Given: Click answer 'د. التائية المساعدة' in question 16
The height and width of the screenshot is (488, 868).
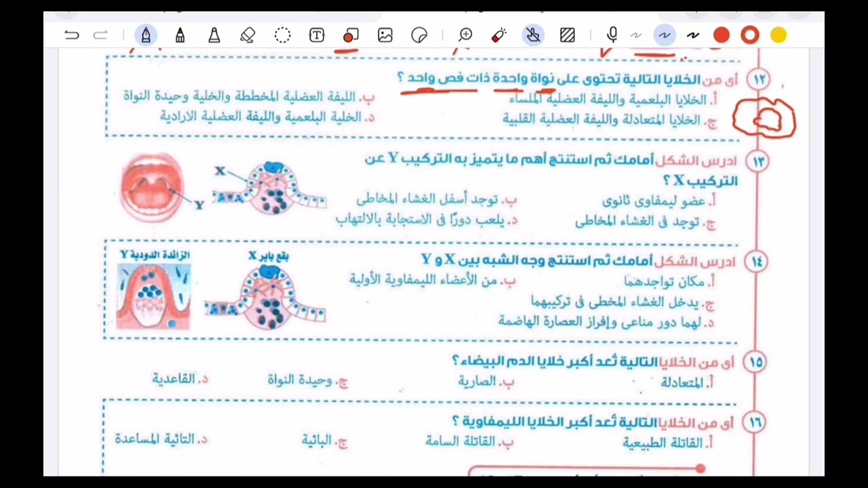Looking at the screenshot, I should tap(161, 439).
